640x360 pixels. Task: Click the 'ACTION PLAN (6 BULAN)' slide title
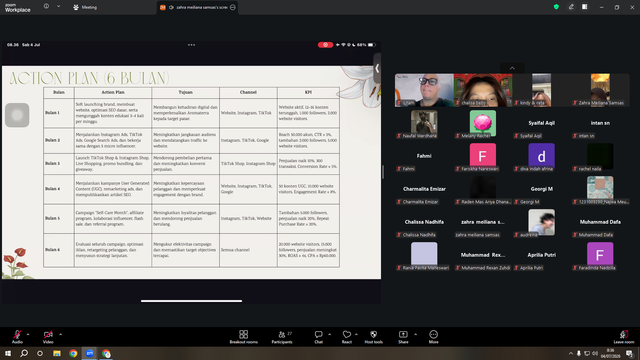pos(89,78)
